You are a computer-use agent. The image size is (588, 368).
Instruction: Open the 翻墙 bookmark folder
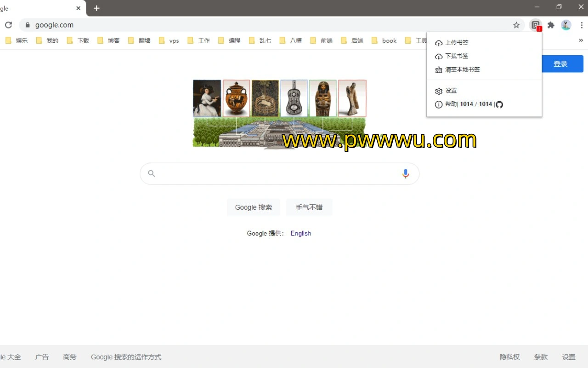pyautogui.click(x=140, y=40)
